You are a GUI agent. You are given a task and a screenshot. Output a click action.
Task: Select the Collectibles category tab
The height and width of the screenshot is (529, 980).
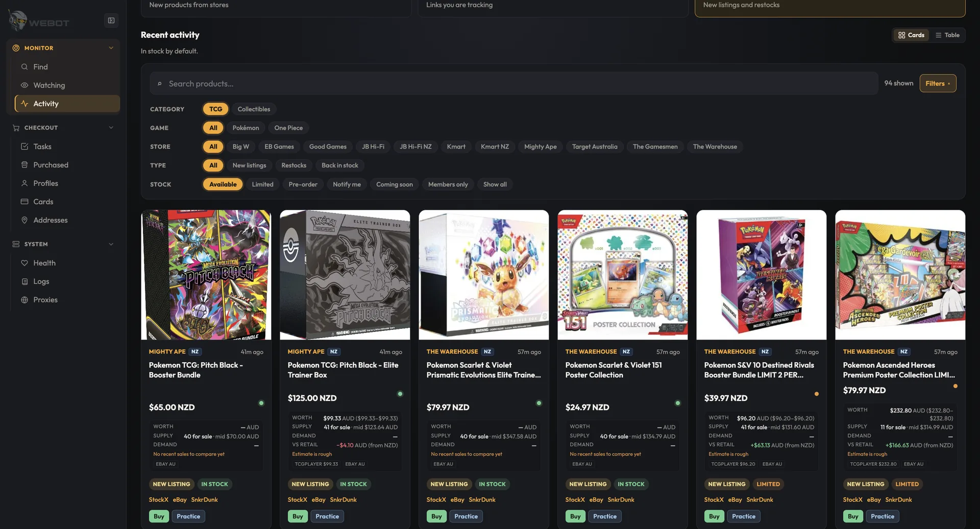(254, 109)
